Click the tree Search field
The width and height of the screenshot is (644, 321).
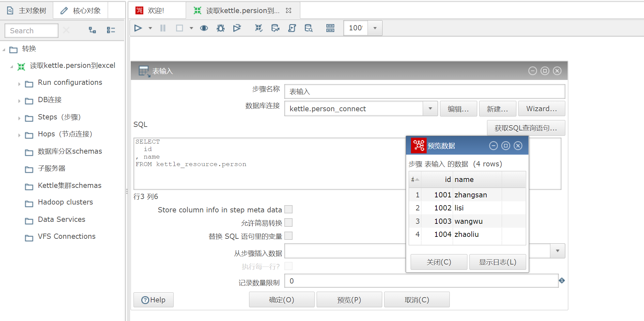click(x=31, y=31)
